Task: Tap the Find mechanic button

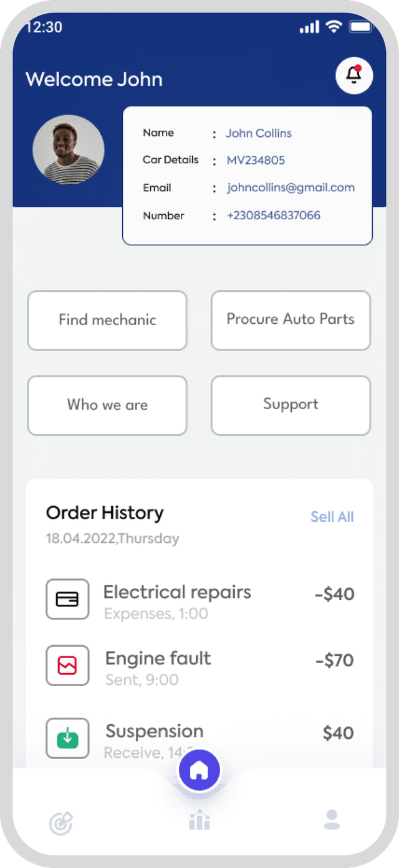Action: pos(107,320)
